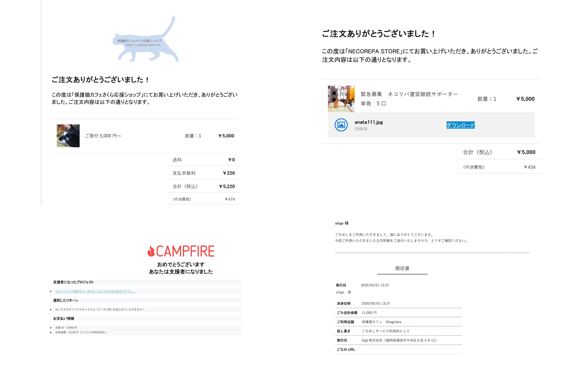Viewport: 588px width, 392px height.
Task: Click the ご寄付 5,000 円〜 item name
Action: (103, 136)
